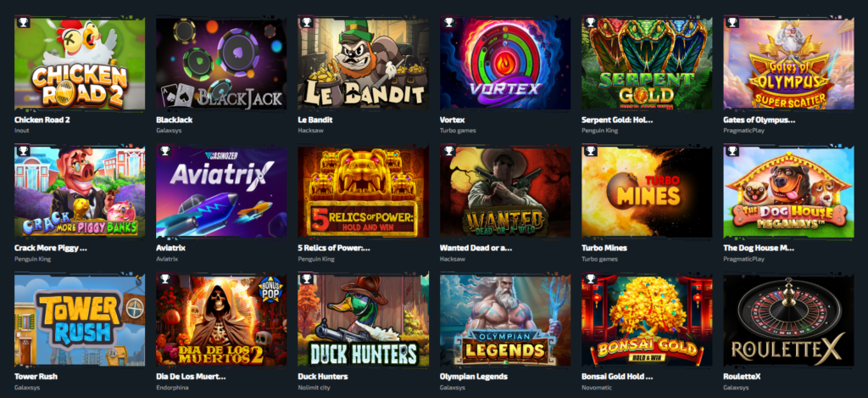Viewport: 868px width, 398px height.
Task: Click The Dog House M... title text
Action: (759, 249)
